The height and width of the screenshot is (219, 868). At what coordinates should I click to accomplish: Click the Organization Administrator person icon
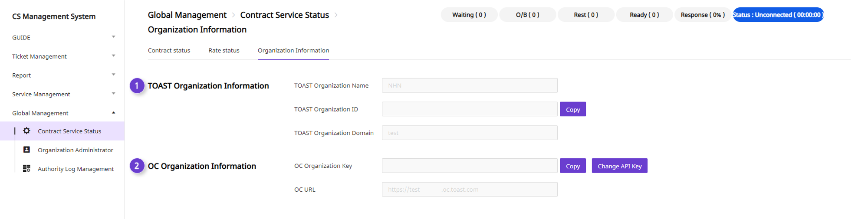coord(26,150)
